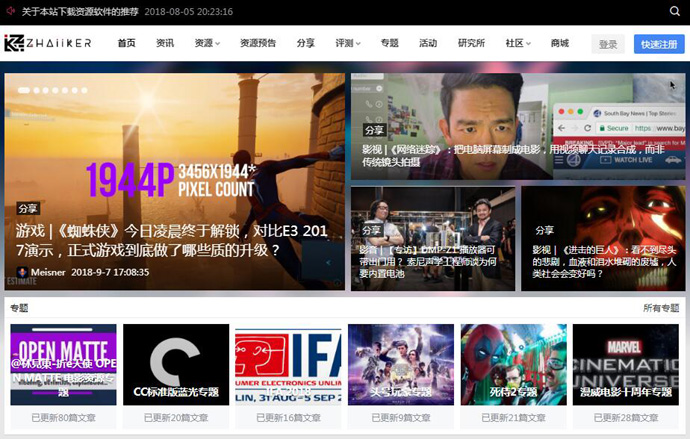Click the 登录 login button

click(608, 44)
